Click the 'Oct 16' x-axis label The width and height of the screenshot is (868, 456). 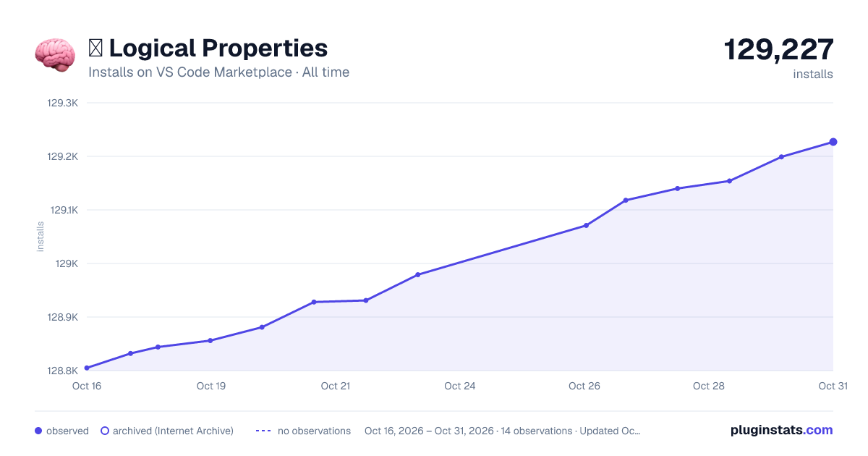click(87, 386)
